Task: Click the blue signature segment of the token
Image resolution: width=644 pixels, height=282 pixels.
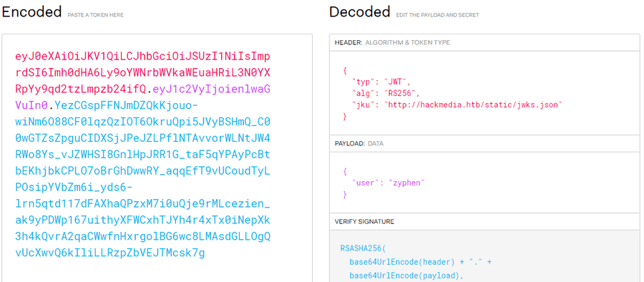Action: point(142,179)
